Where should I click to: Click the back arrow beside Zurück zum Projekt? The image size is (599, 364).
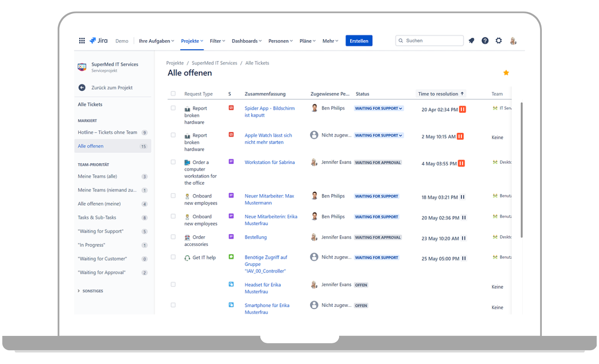click(x=82, y=88)
